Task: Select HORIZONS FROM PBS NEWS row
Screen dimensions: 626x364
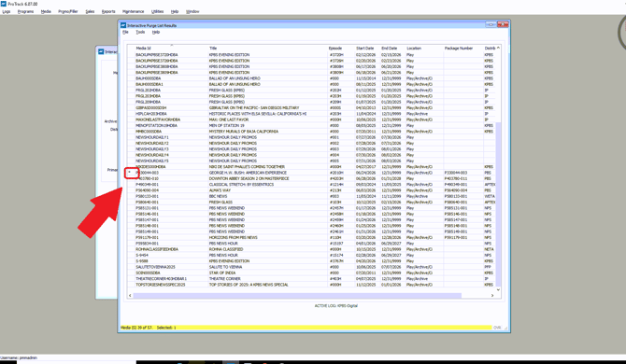Action: (x=311, y=237)
